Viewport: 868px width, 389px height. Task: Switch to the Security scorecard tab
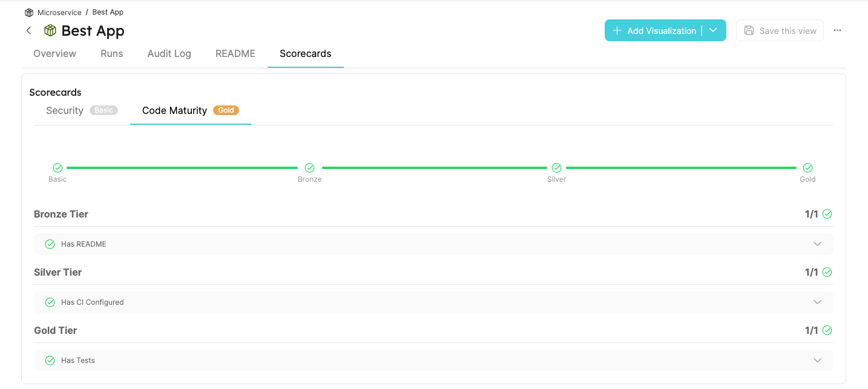(x=64, y=110)
